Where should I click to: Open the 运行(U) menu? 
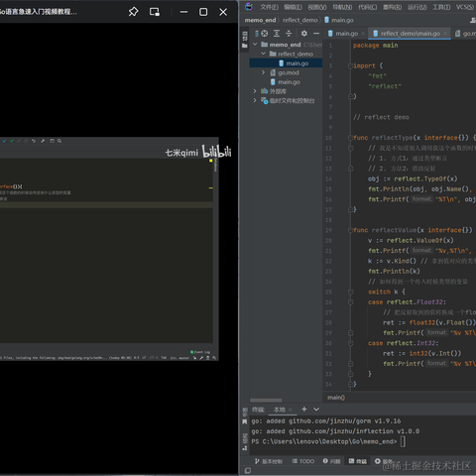416,7
